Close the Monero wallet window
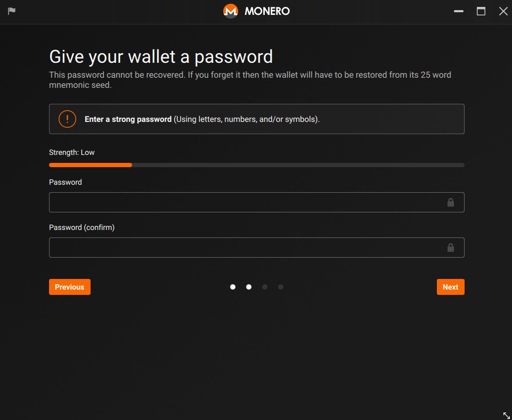Image resolution: width=512 pixels, height=420 pixels. (503, 11)
